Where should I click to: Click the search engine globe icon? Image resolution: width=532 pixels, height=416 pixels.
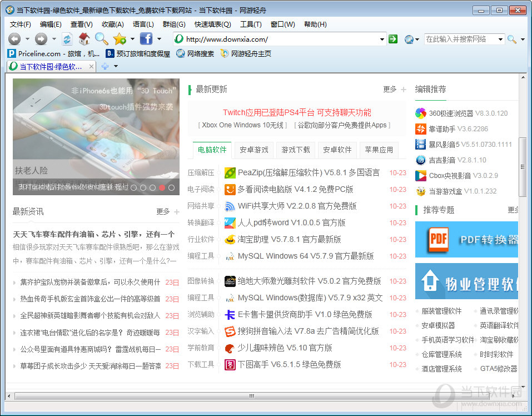(x=409, y=39)
